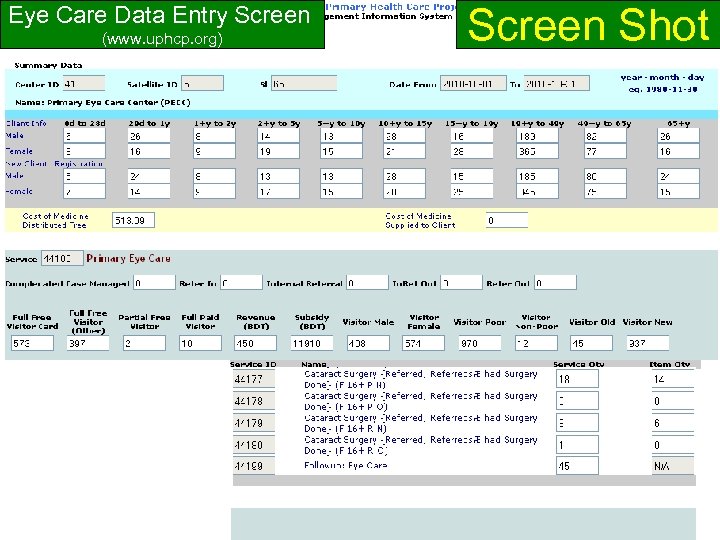Select the Visitor Old input field
The width and height of the screenshot is (720, 540).
tap(591, 343)
